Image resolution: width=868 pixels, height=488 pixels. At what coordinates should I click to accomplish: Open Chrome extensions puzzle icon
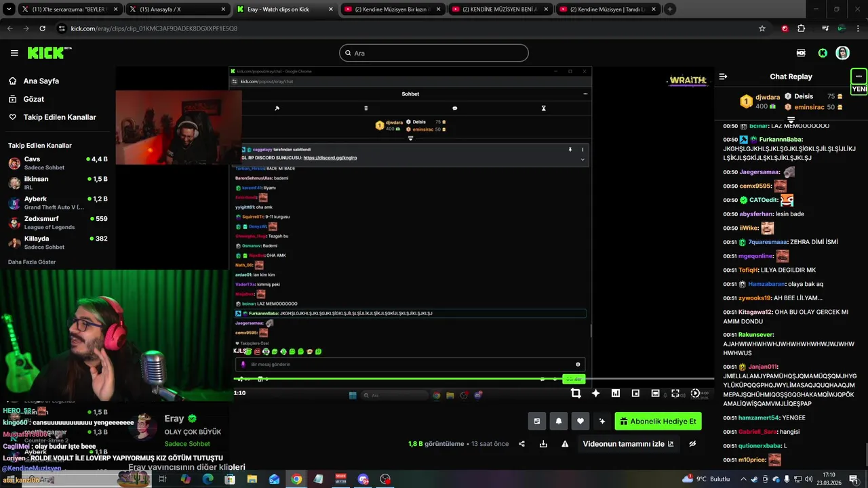coord(802,28)
